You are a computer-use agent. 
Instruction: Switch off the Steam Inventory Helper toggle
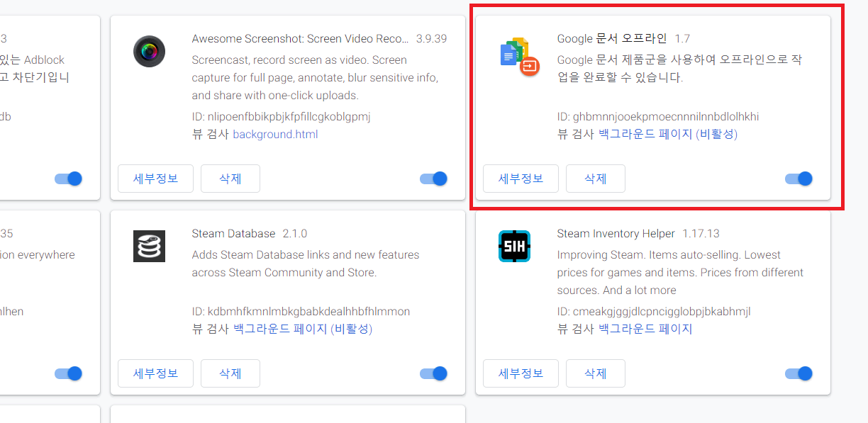tap(799, 373)
